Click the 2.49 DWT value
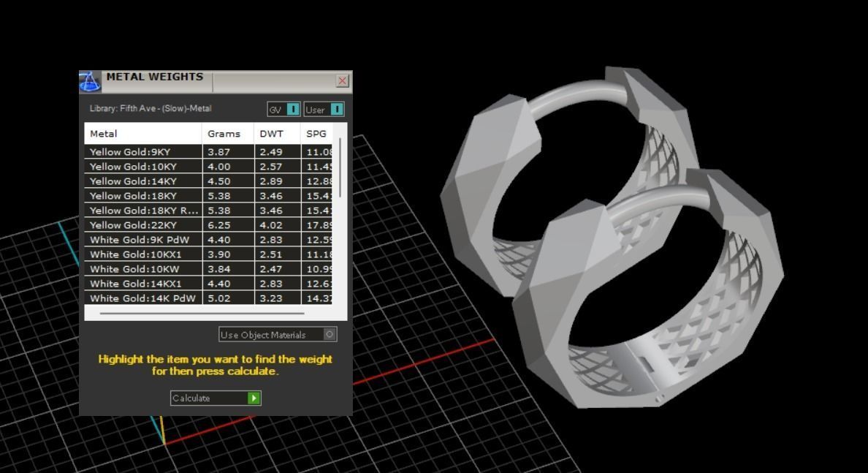Screen dimensions: 868x473 271,152
